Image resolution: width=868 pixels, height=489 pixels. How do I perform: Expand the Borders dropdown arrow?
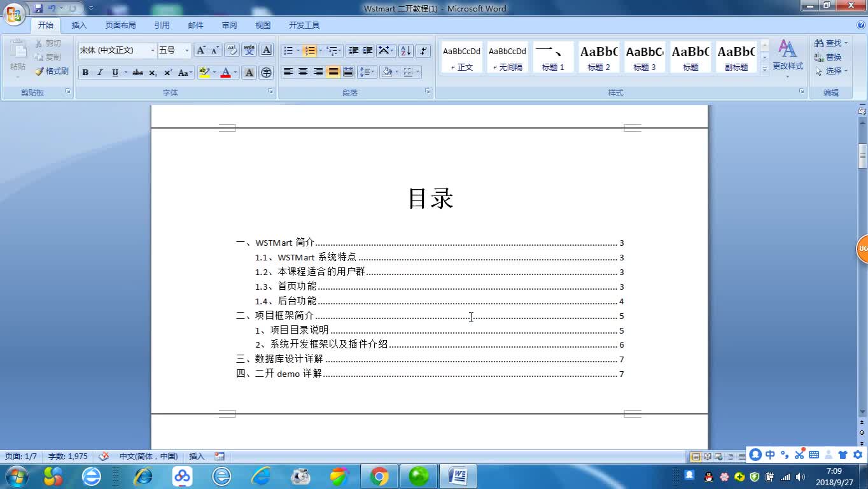[418, 72]
